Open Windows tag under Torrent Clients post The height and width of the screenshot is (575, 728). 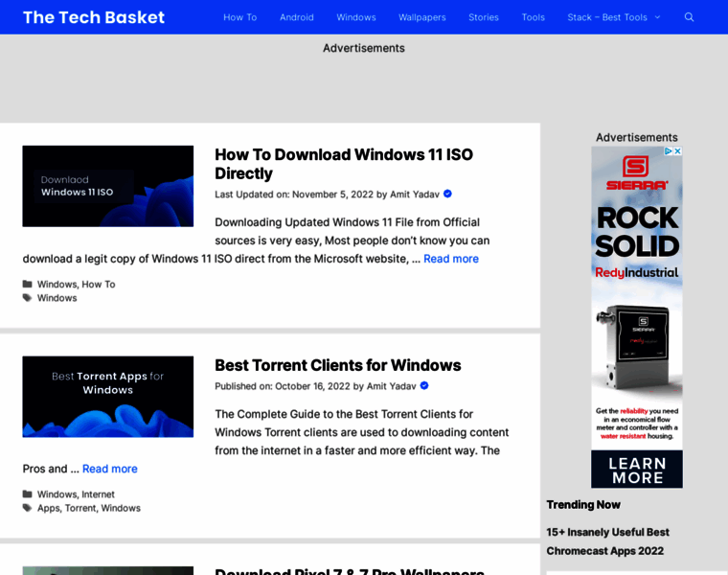point(121,508)
